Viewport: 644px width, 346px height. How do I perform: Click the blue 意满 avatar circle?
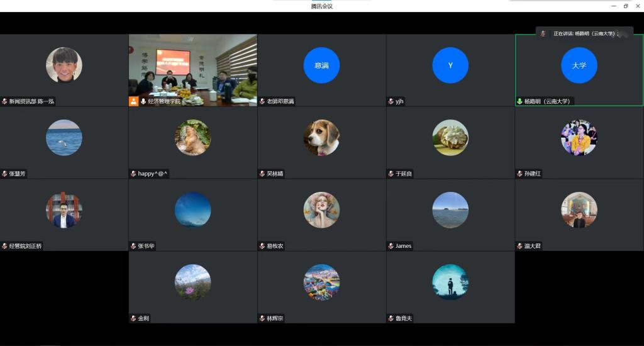pos(321,65)
